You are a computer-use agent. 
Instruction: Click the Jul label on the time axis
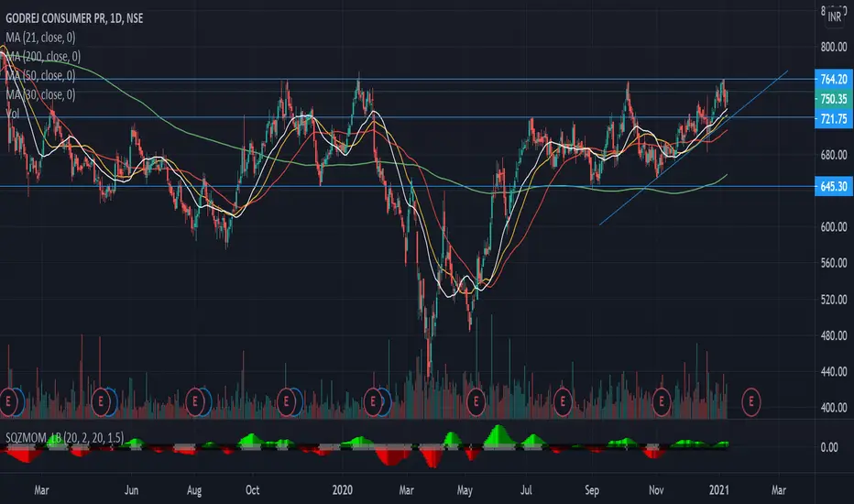[x=526, y=490]
